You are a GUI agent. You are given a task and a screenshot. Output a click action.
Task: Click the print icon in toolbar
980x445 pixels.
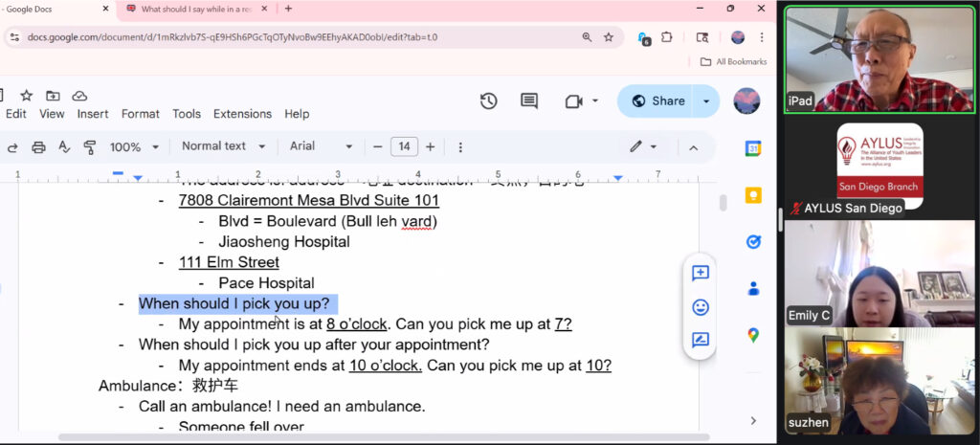point(38,147)
